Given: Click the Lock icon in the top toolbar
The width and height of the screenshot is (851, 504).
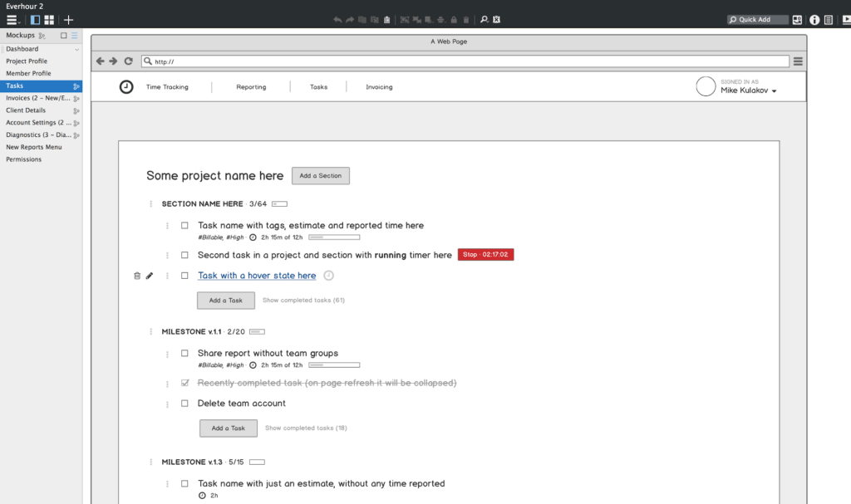Looking at the screenshot, I should (454, 19).
